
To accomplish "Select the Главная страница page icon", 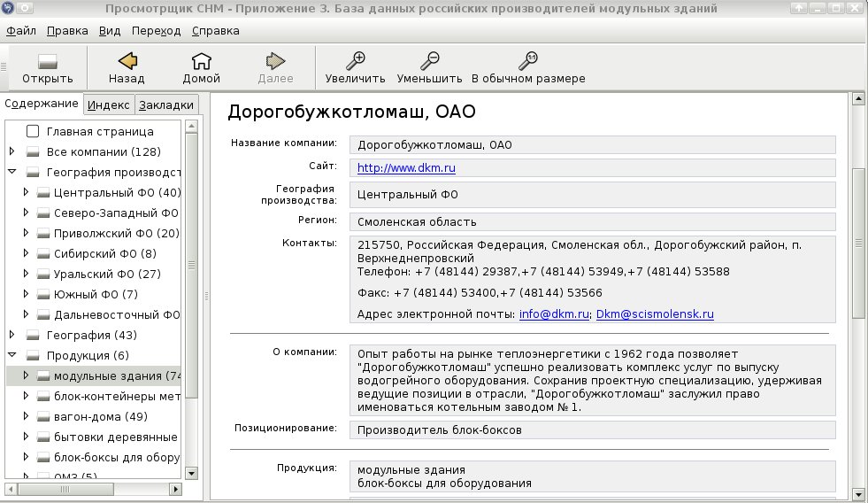I will (x=33, y=131).
